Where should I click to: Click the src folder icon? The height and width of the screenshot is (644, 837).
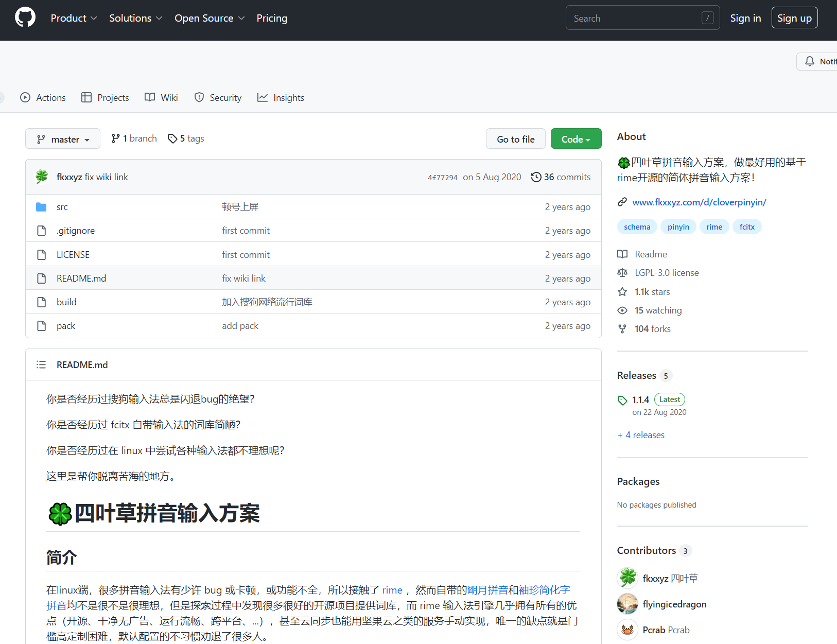coord(41,207)
